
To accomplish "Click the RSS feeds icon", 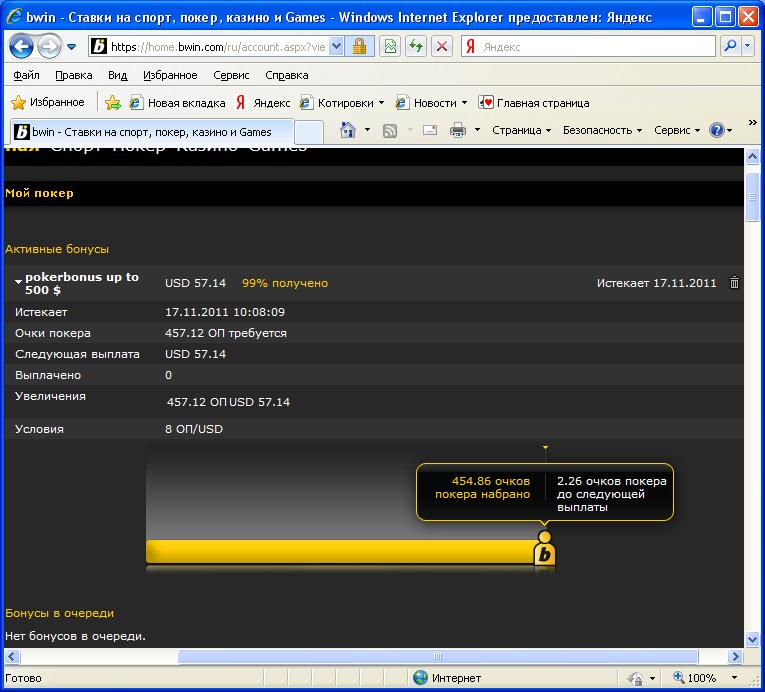I will click(390, 130).
